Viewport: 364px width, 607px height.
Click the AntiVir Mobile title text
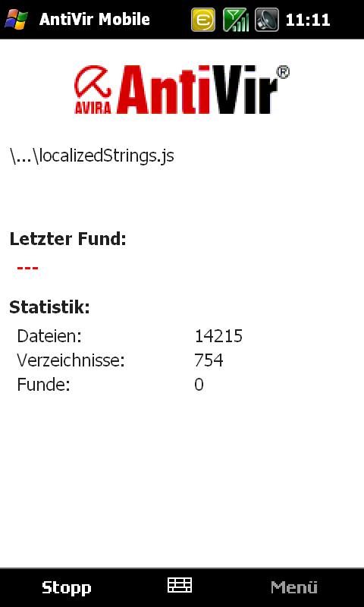point(94,20)
